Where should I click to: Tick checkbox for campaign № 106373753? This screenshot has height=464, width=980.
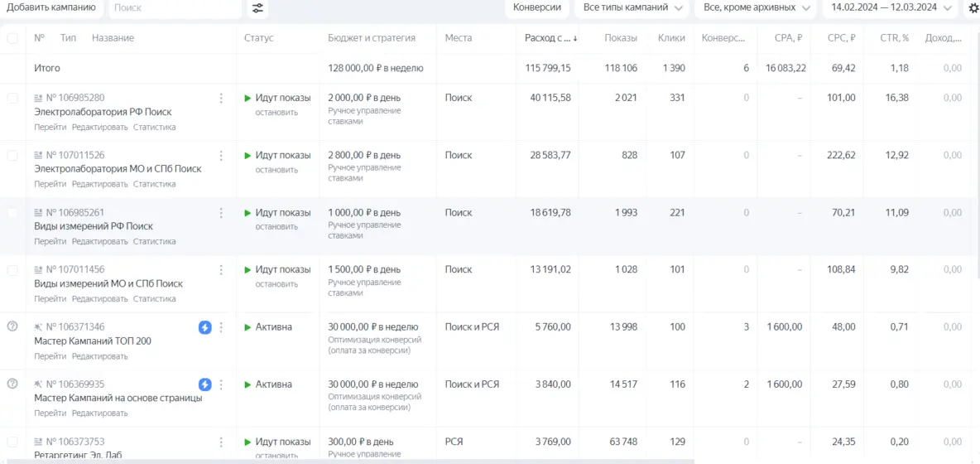(12, 442)
